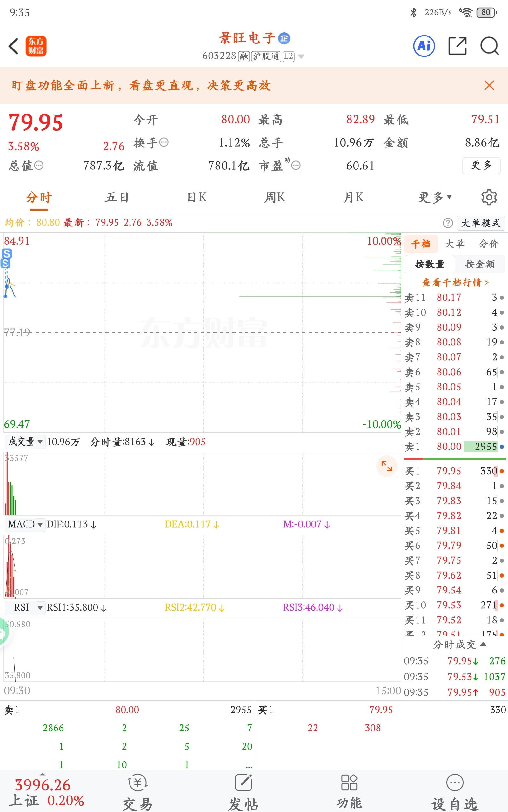Expand the stock code dropdown arrow
The width and height of the screenshot is (508, 812).
tap(301, 56)
